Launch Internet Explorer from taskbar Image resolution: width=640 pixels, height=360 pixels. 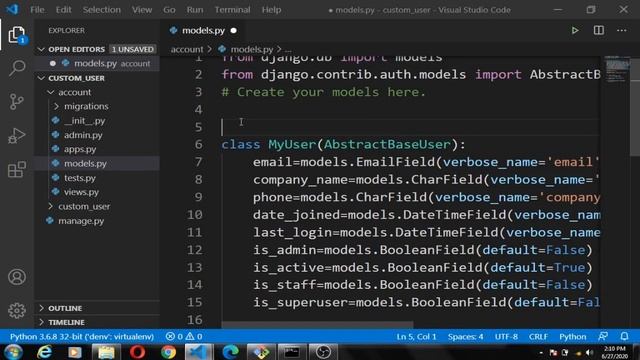point(44,352)
